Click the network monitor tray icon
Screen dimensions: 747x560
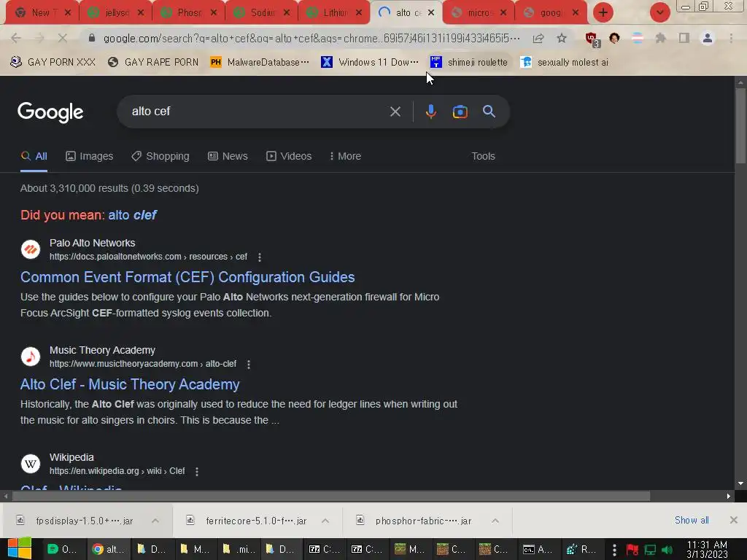pyautogui.click(x=650, y=550)
